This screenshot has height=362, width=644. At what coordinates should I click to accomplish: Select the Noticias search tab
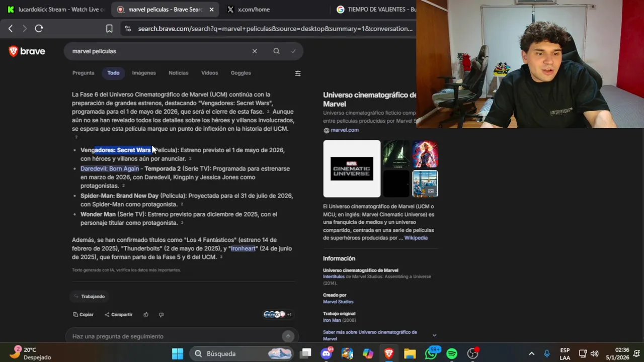click(x=178, y=73)
